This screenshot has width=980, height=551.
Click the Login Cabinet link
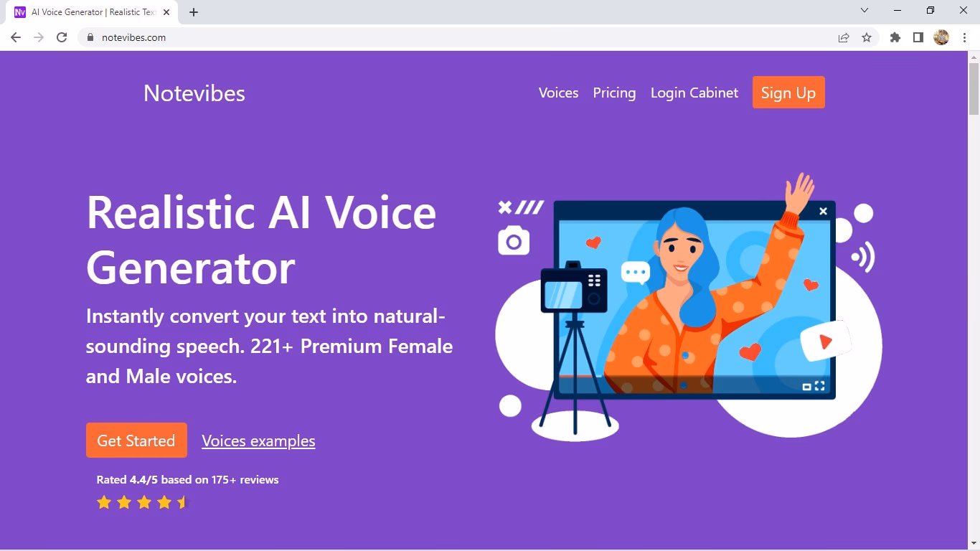click(694, 93)
